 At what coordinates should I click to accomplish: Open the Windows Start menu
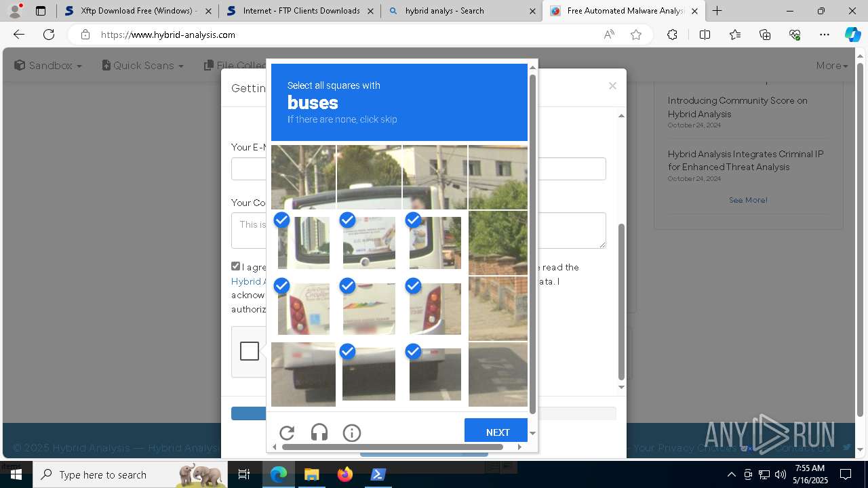click(x=16, y=474)
